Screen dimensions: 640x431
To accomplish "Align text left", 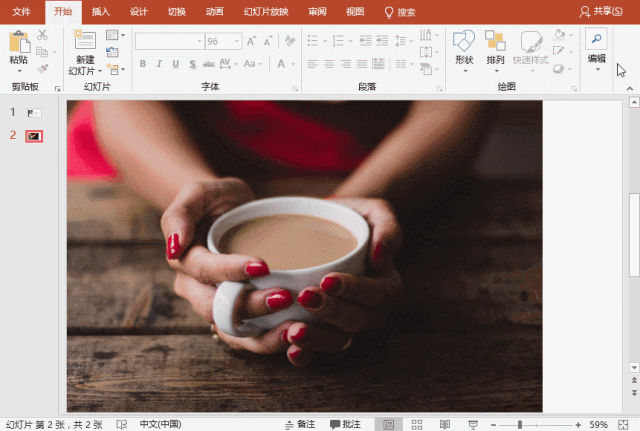I will click(313, 64).
